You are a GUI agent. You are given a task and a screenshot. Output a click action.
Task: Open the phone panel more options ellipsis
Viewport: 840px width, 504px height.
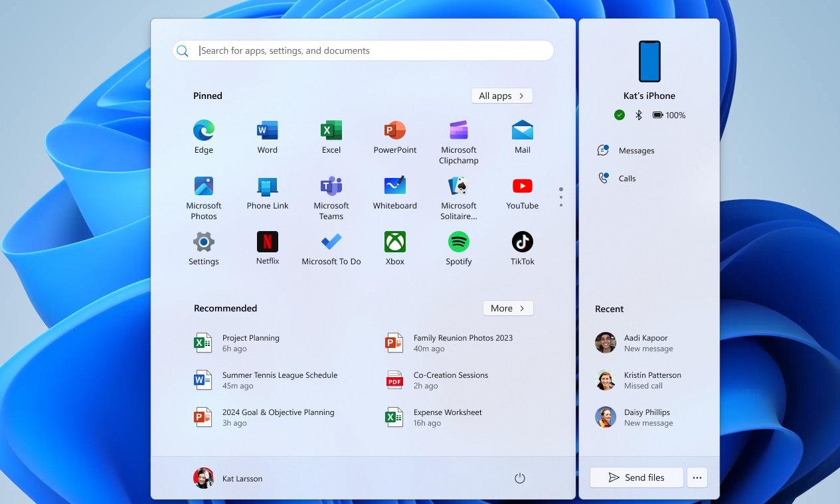(x=697, y=477)
